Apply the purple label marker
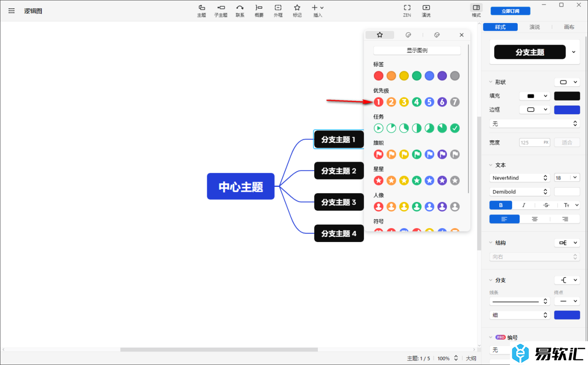 pyautogui.click(x=442, y=76)
